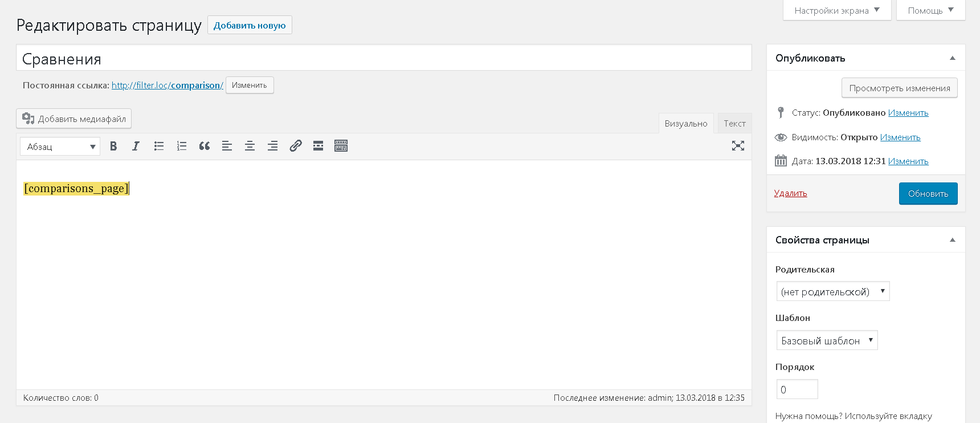The height and width of the screenshot is (423, 980).
Task: Apply blockquote formatting
Action: 205,146
